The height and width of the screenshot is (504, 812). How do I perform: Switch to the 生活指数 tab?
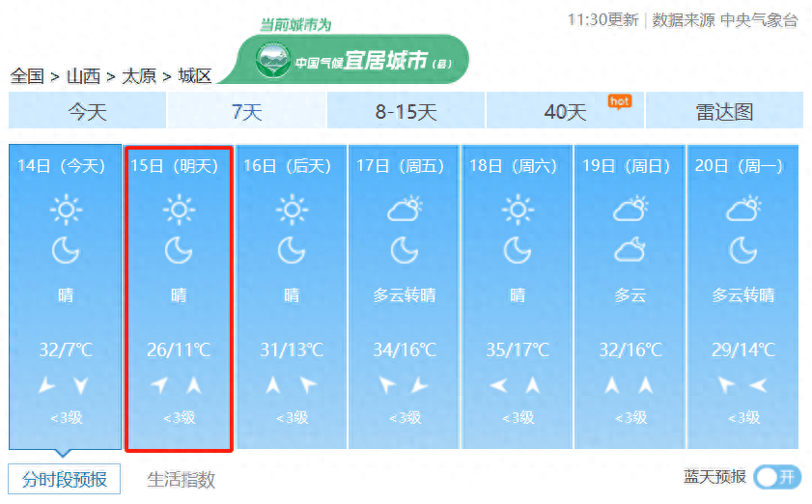[181, 479]
